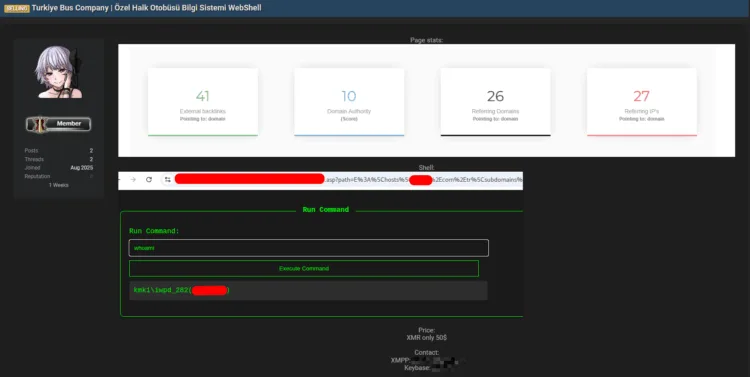
Task: Click the browser forward arrow icon
Action: 133,179
